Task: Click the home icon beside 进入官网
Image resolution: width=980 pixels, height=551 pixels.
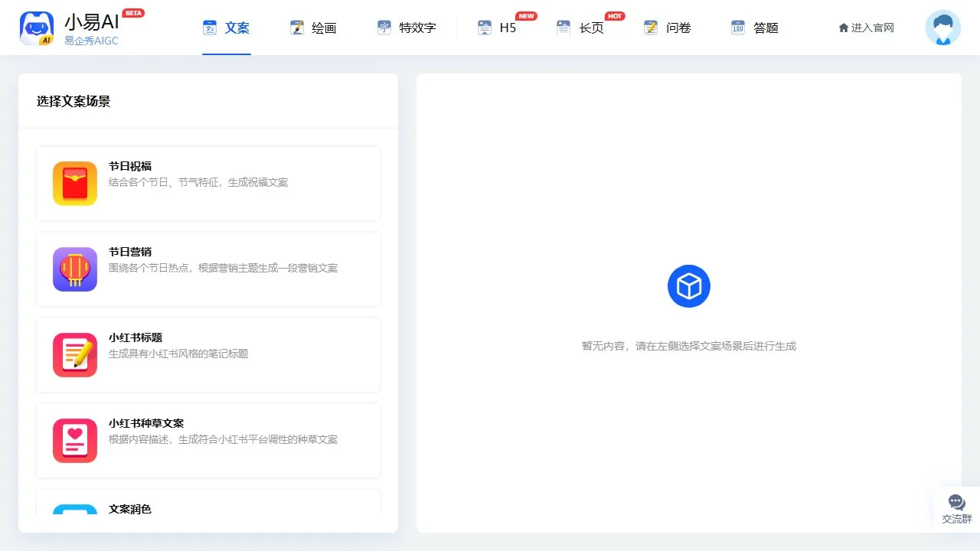Action: [844, 28]
